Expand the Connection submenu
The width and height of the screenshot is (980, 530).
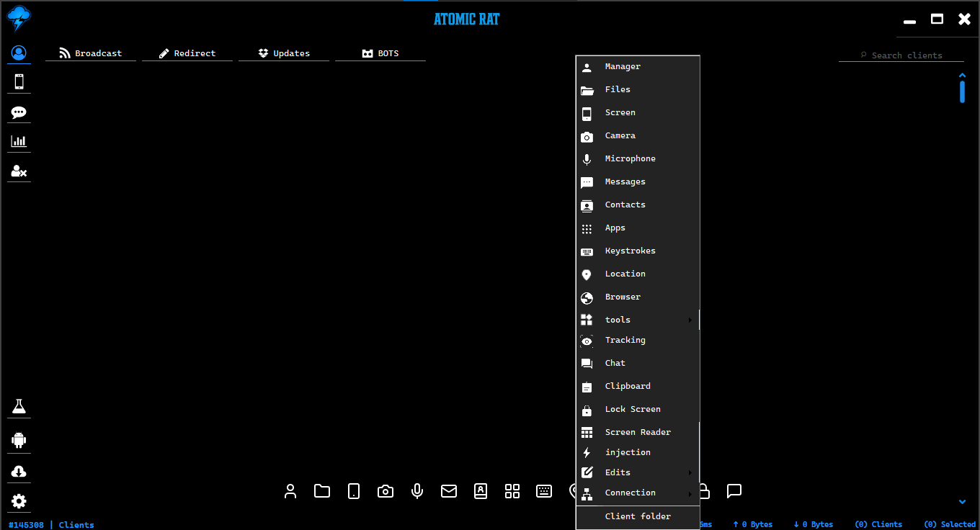coord(638,493)
